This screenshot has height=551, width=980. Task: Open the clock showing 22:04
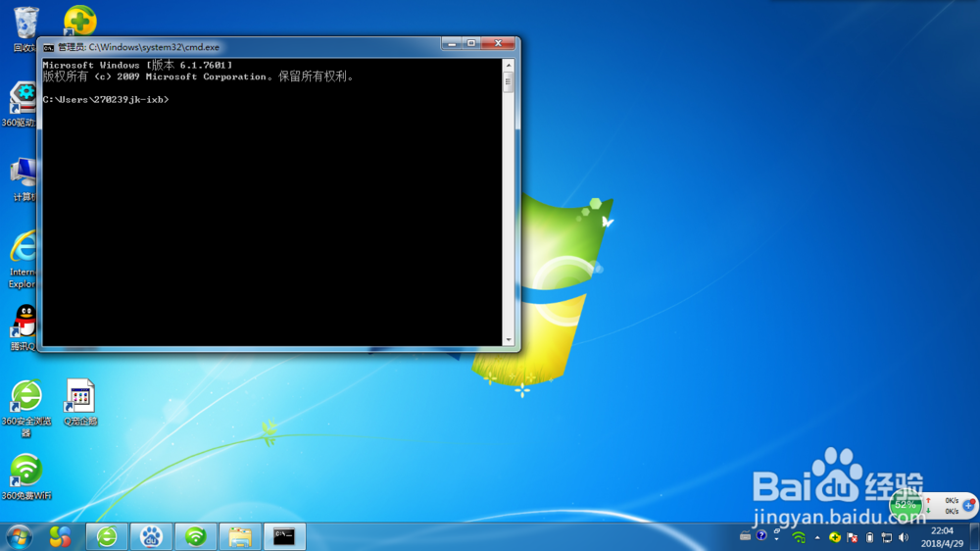click(x=942, y=537)
